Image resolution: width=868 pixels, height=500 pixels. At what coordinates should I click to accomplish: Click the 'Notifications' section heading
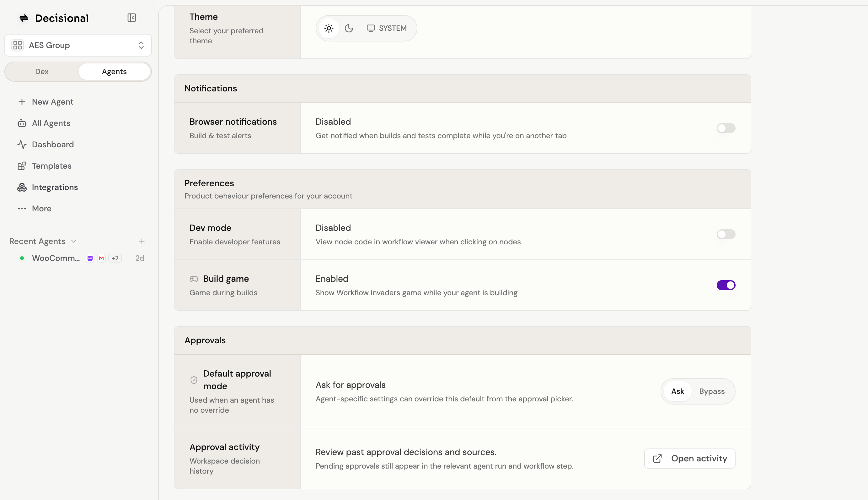[x=211, y=88]
